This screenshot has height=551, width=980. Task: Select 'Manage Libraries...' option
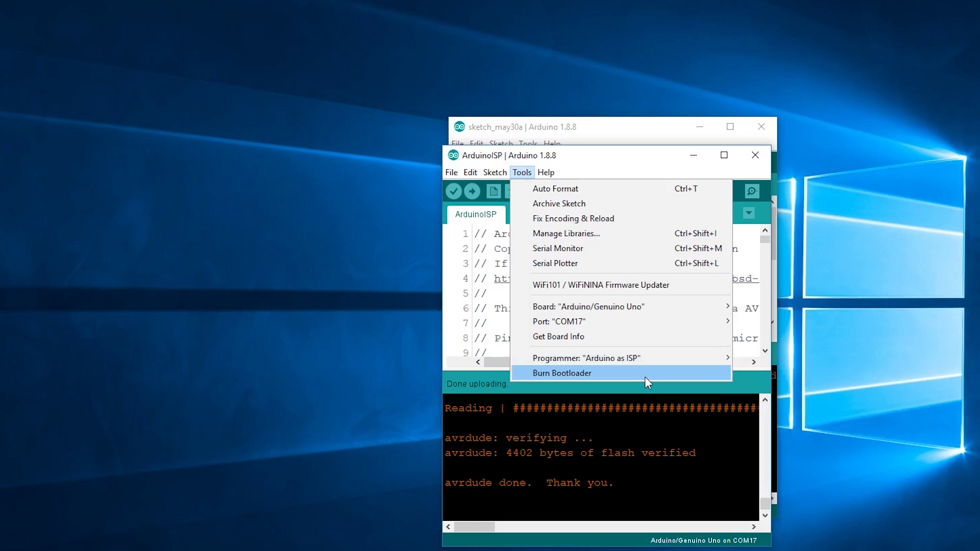[x=566, y=233]
